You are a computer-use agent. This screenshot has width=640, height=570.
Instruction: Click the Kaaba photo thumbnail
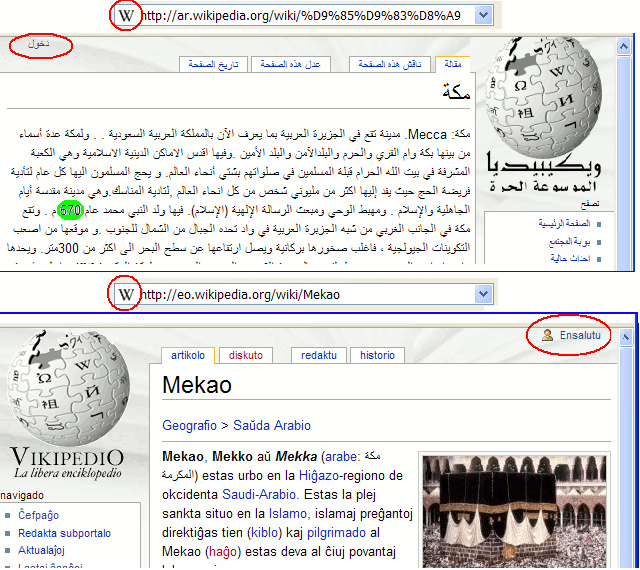click(x=522, y=512)
